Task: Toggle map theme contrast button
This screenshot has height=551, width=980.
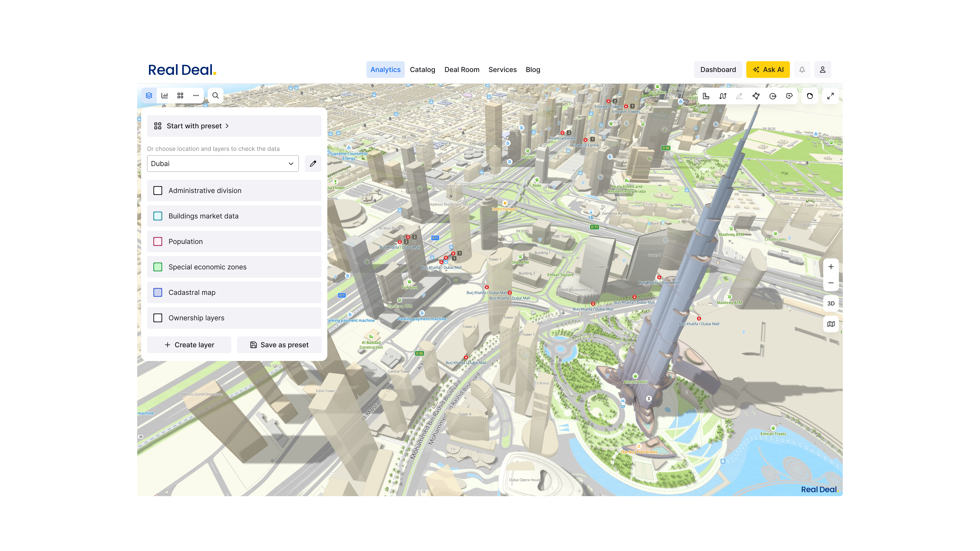Action: pyautogui.click(x=810, y=96)
